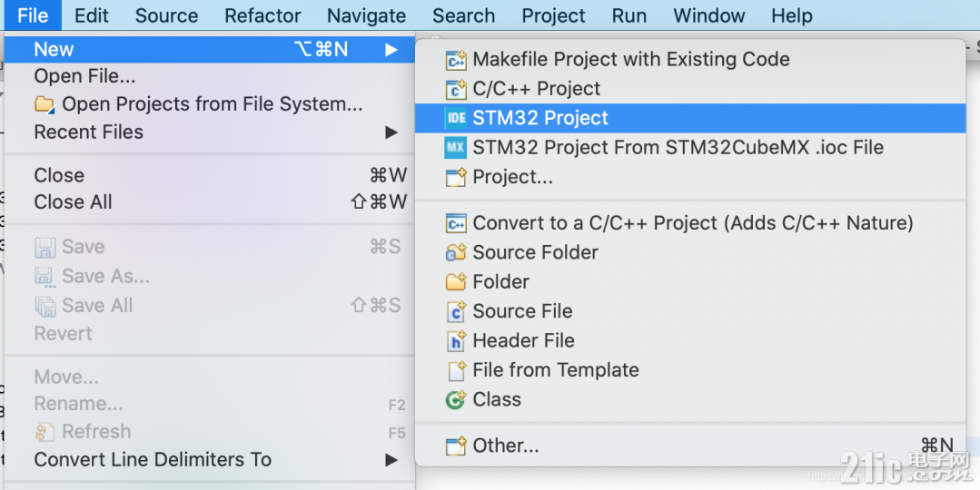980x490 pixels.
Task: Click the folder icon for Open Projects
Action: [x=45, y=104]
